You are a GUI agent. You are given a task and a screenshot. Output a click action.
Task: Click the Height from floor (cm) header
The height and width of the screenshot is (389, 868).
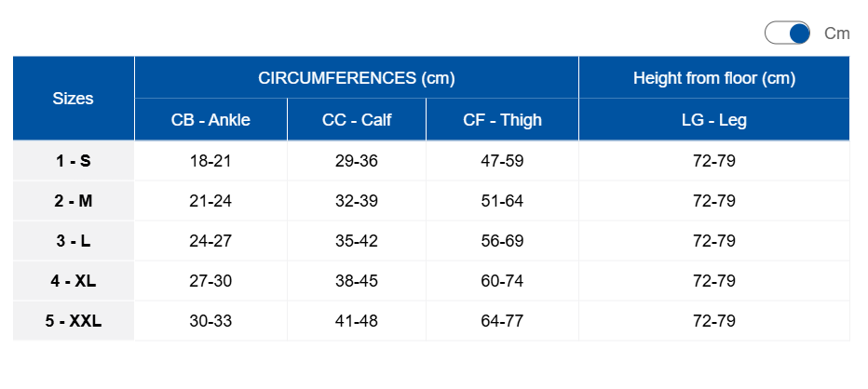[x=714, y=78]
